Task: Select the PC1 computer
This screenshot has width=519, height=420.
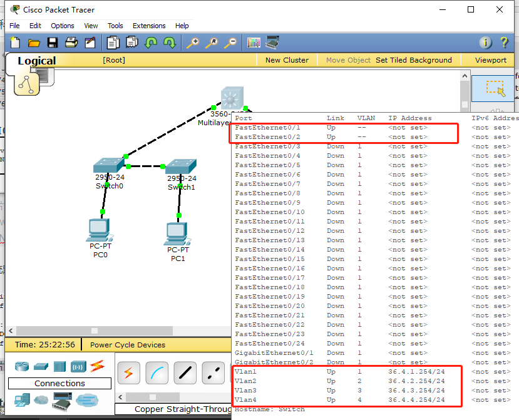Action: (x=177, y=233)
